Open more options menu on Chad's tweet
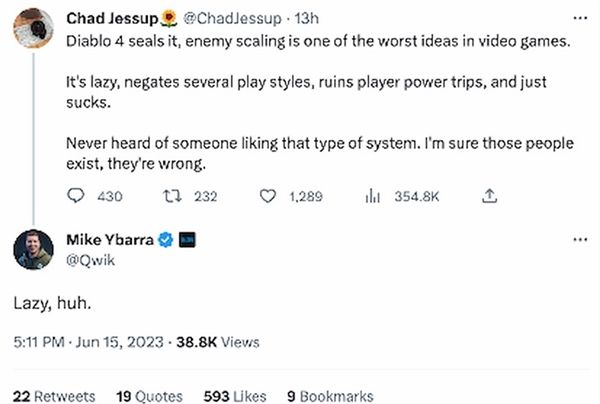This screenshot has height=404, width=600. point(580,18)
